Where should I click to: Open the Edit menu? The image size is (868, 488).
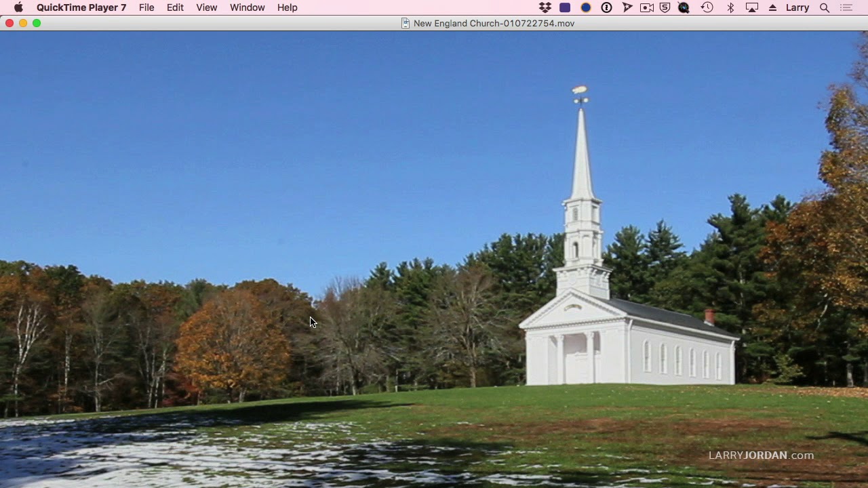coord(175,7)
